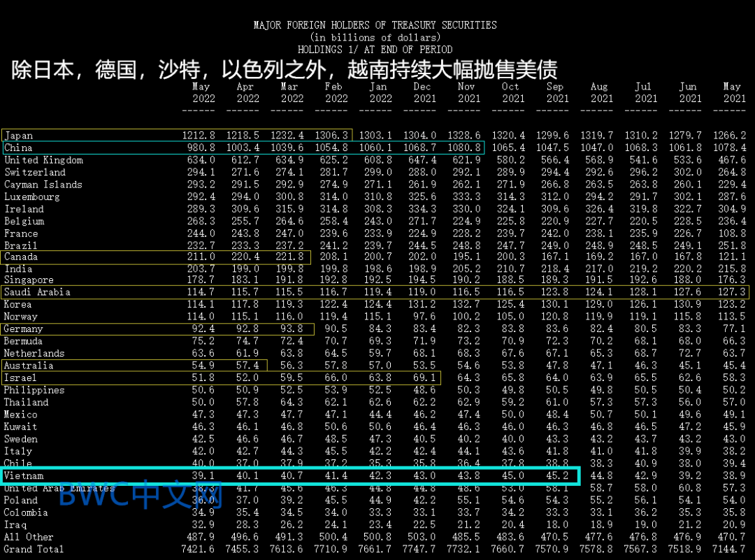Click Japan's May 2022 value 1212.8
Image resolution: width=755 pixels, height=560 pixels.
[x=199, y=136]
